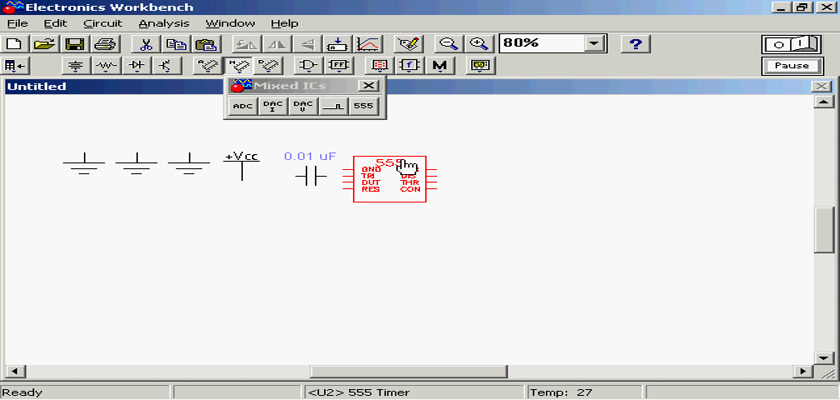This screenshot has height=400, width=840.
Task: Create a new circuit file
Action: tap(15, 44)
